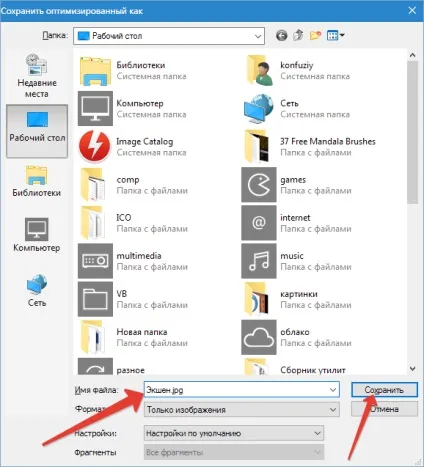The width and height of the screenshot is (424, 467).
Task: Select Сеть in the left sidebar
Action: [37, 290]
